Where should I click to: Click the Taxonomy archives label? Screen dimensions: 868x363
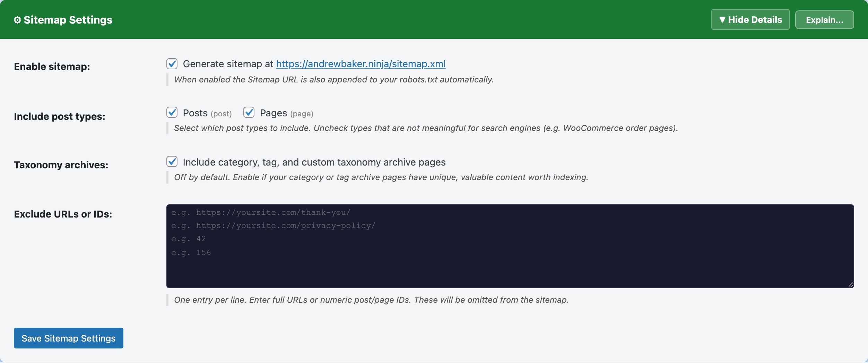[x=61, y=165]
